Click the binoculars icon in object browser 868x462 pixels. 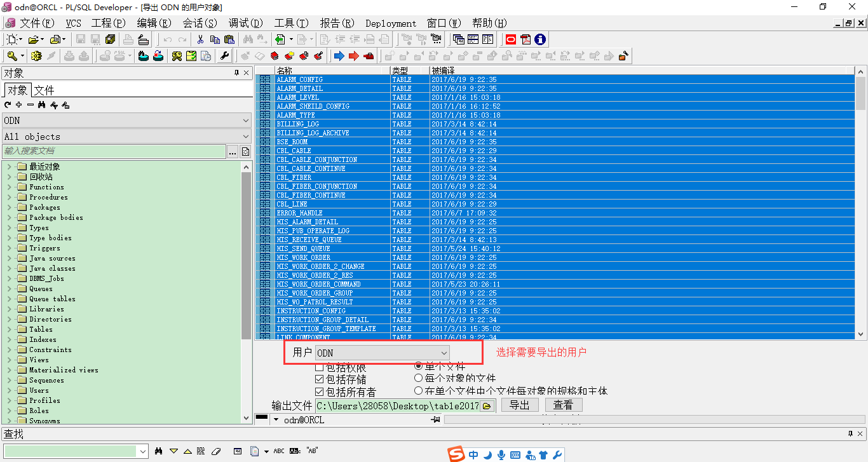tap(41, 105)
